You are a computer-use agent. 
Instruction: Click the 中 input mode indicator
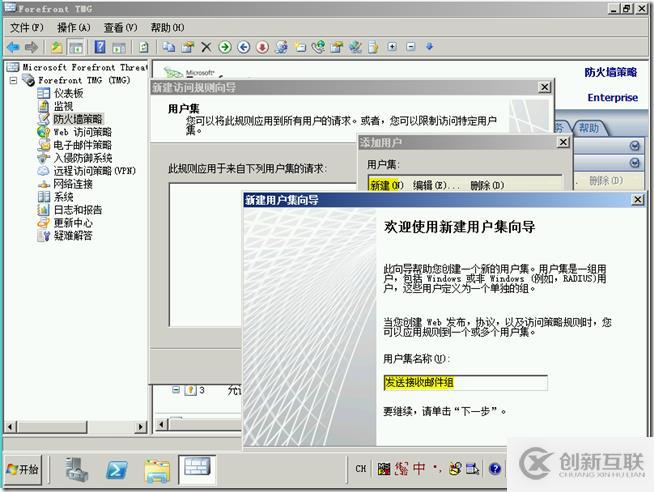click(x=419, y=469)
